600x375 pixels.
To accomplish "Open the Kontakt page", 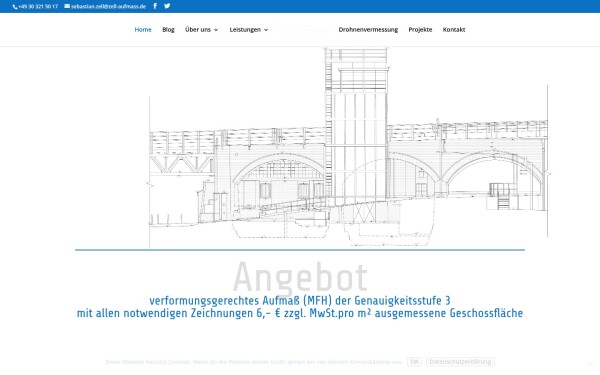I will pyautogui.click(x=454, y=29).
